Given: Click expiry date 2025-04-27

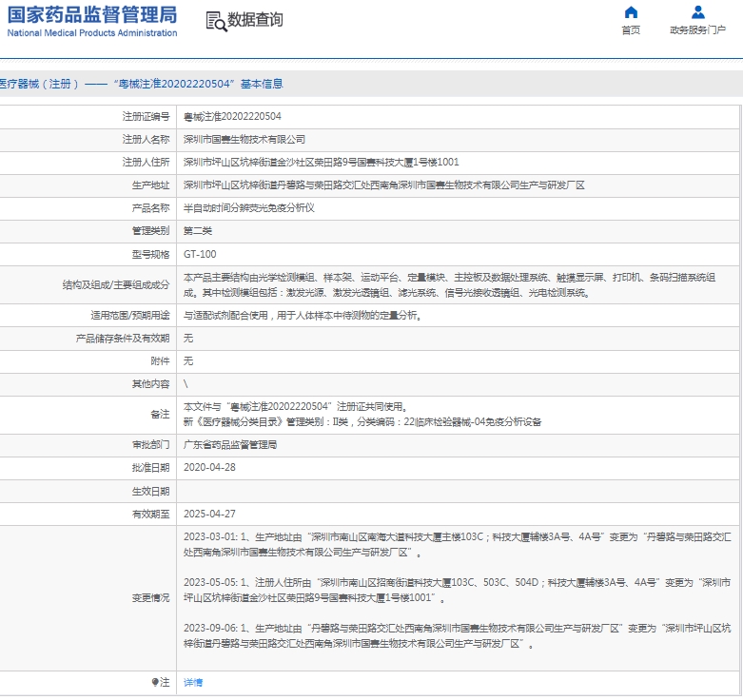Looking at the screenshot, I should (209, 514).
